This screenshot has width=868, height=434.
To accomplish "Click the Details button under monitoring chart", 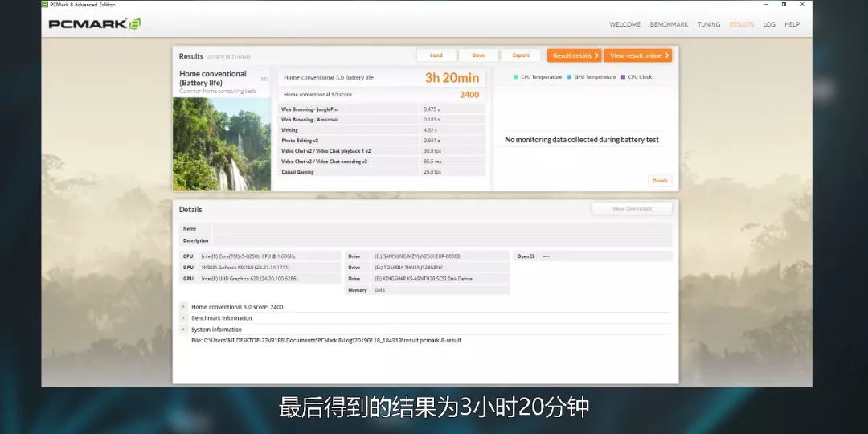I will click(660, 181).
